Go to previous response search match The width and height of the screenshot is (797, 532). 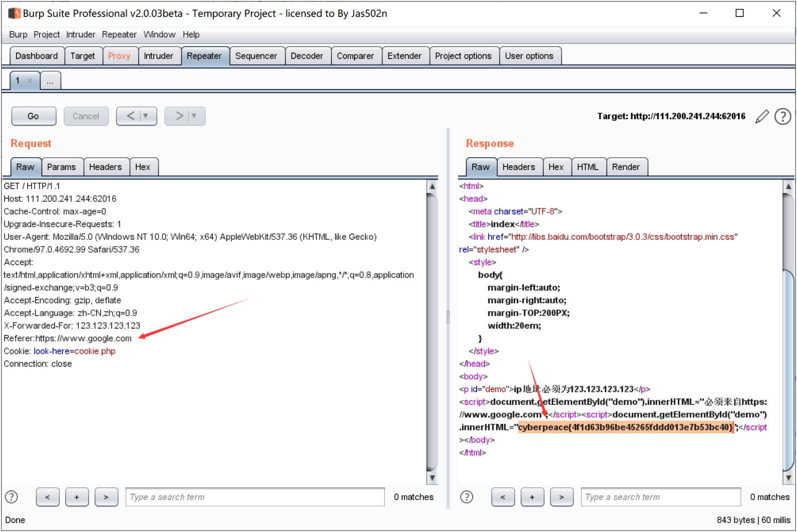point(503,497)
